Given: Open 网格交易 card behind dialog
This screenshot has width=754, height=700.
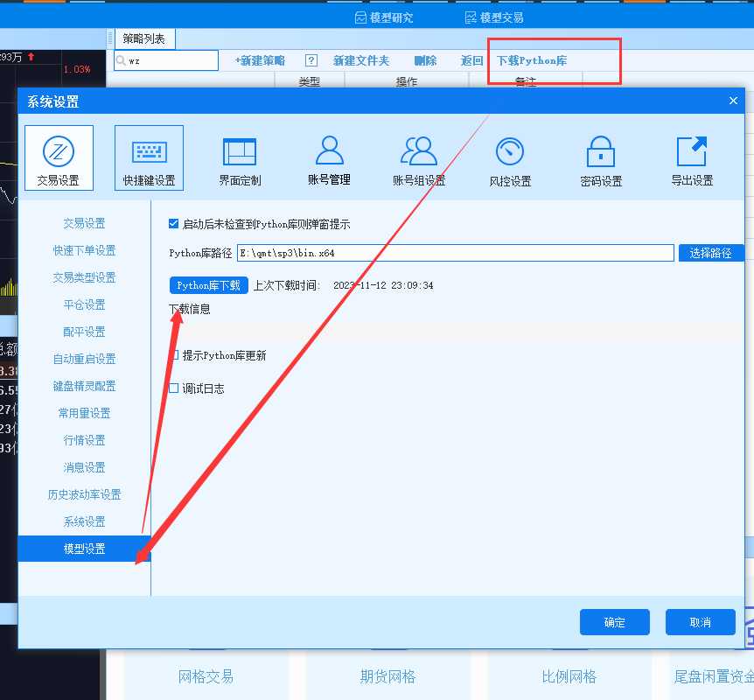Looking at the screenshot, I should [206, 676].
